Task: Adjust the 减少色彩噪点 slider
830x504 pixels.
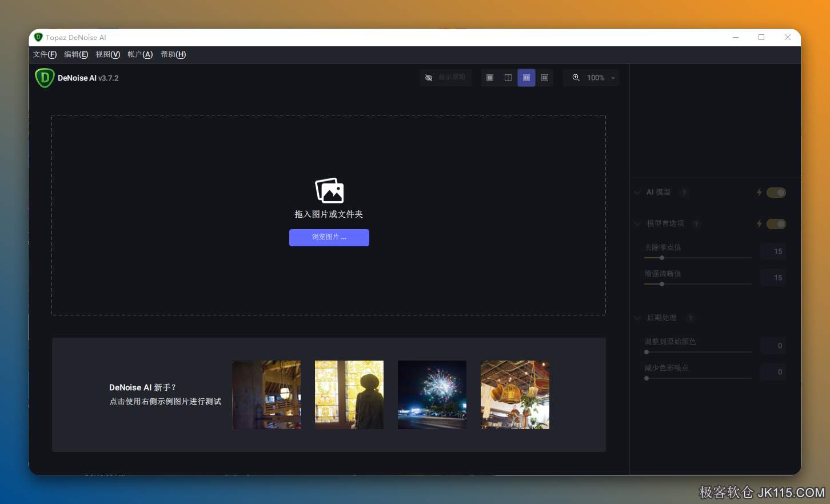Action: (698, 378)
